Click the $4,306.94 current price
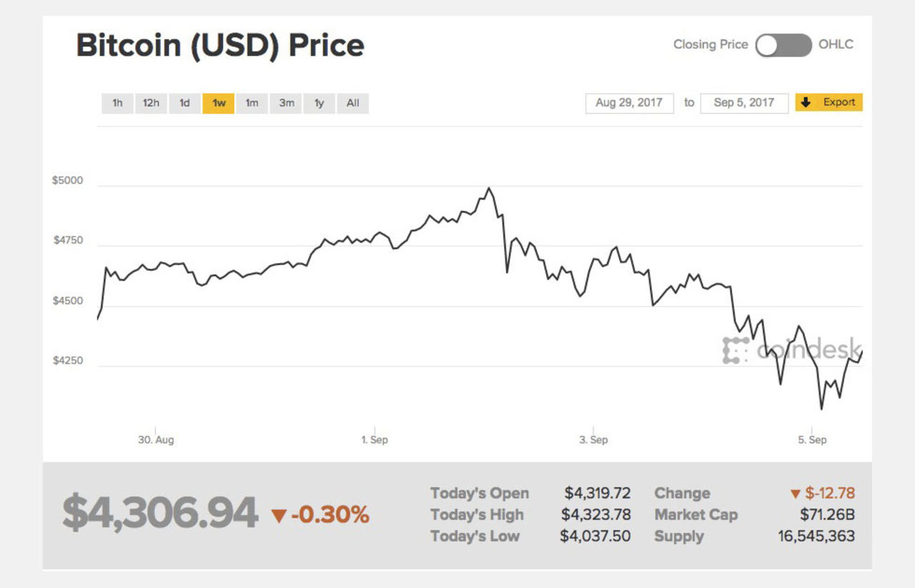This screenshot has width=915, height=588. coord(159,513)
